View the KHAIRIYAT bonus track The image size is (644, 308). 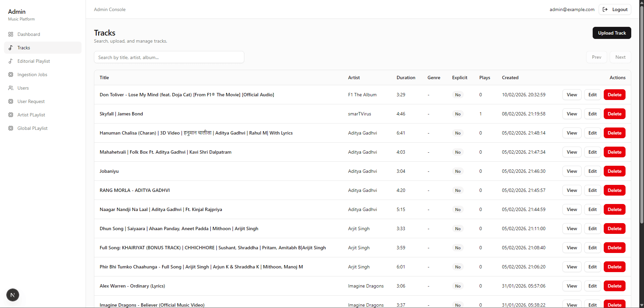tap(572, 248)
